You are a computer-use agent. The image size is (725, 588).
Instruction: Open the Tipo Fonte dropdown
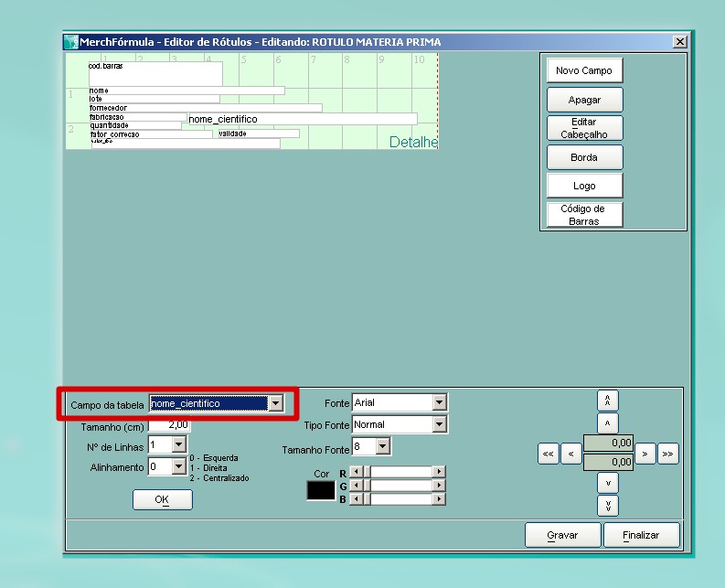439,424
